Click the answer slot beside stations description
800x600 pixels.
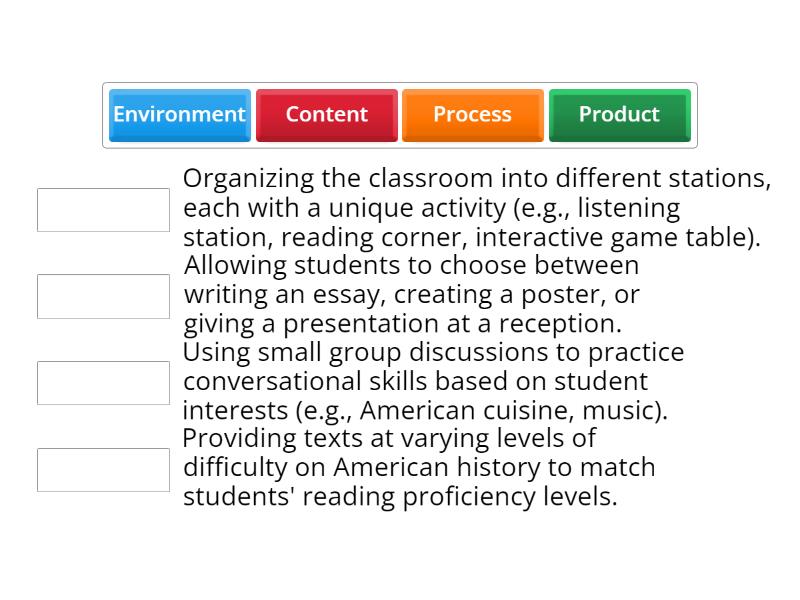pos(103,209)
